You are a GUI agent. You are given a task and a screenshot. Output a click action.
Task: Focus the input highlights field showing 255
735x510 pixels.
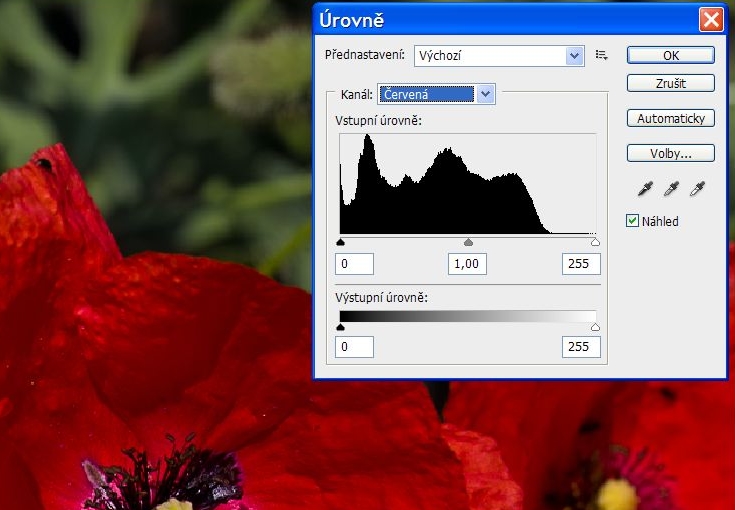581,264
